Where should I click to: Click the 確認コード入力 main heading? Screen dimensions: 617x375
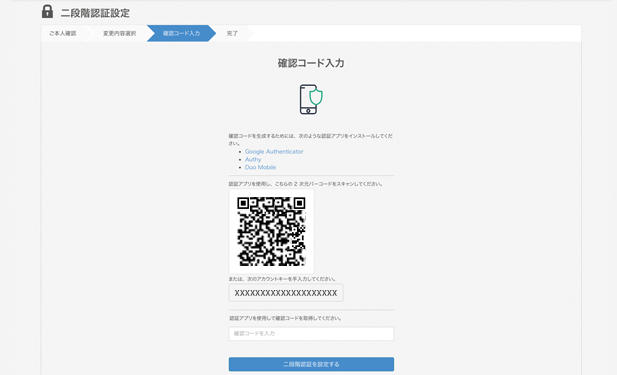(x=311, y=63)
